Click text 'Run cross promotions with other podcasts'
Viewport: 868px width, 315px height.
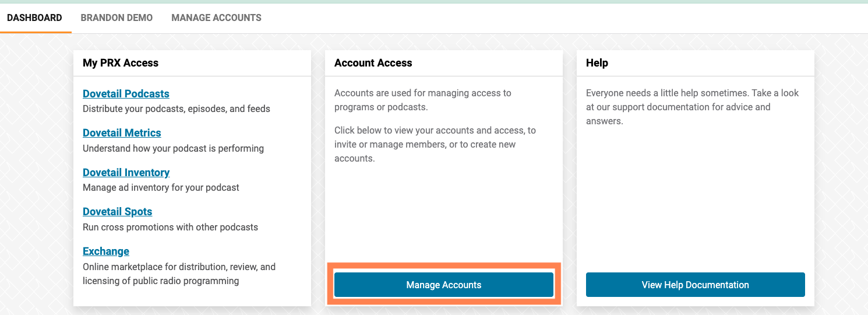point(170,227)
